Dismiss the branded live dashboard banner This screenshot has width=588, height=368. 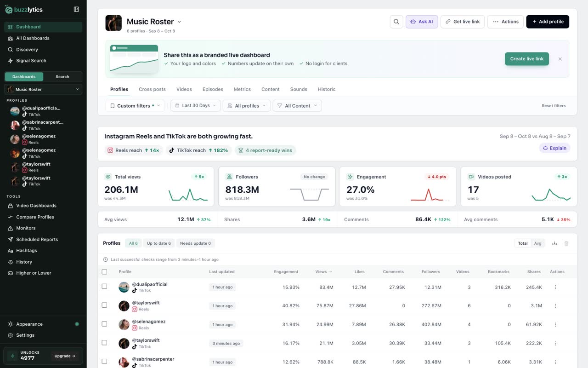560,59
